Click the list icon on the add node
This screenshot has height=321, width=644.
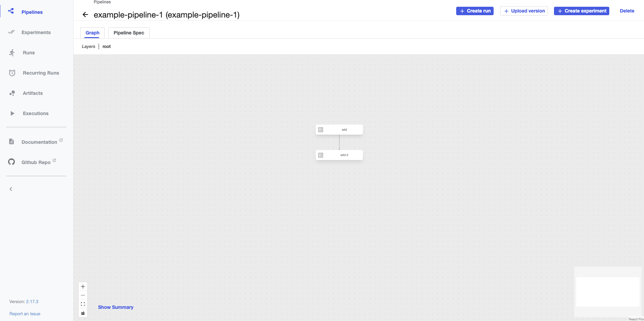(x=321, y=130)
